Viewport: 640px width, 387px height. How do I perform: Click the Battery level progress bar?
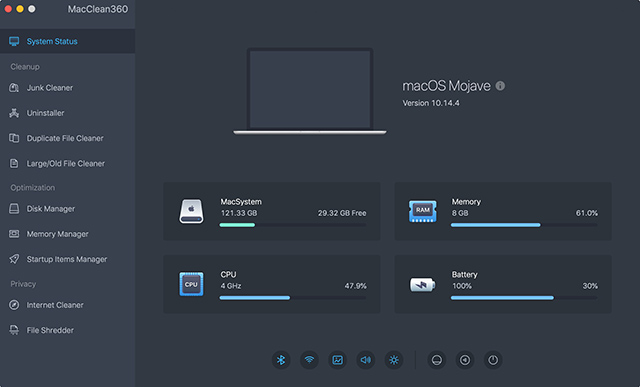[x=524, y=298]
